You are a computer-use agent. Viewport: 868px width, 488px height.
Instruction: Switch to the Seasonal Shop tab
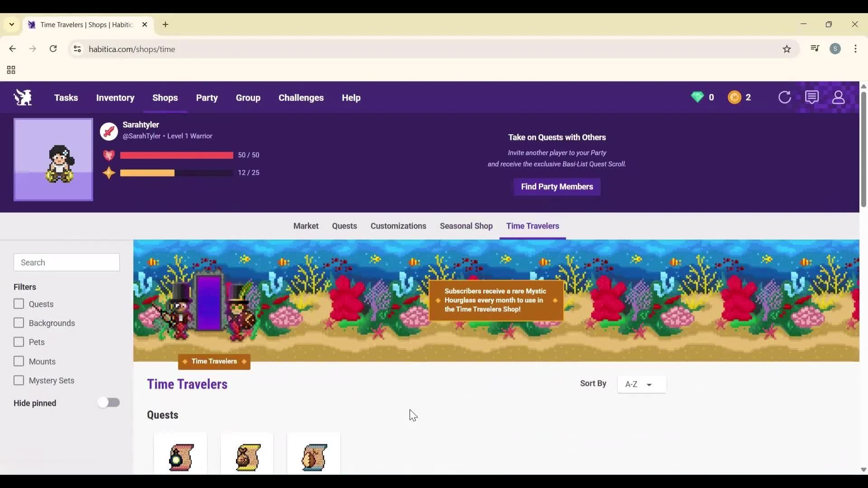(466, 226)
